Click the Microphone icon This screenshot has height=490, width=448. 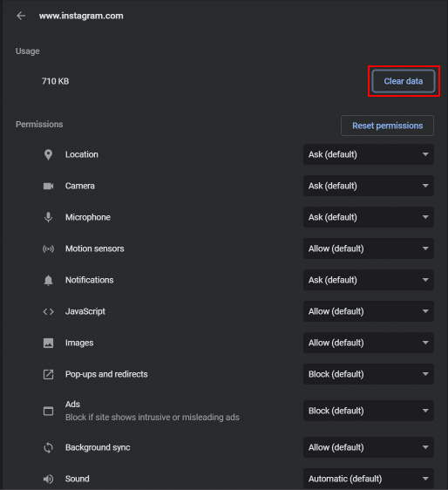pyautogui.click(x=48, y=217)
